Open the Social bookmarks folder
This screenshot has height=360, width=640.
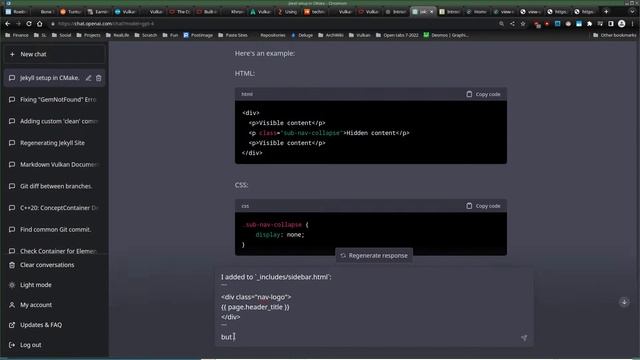coord(61,35)
